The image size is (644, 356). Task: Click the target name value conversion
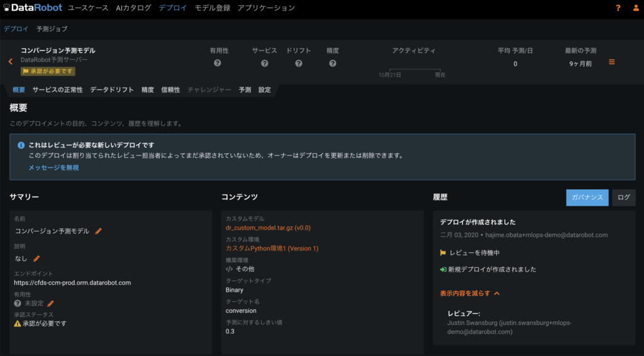coord(241,311)
